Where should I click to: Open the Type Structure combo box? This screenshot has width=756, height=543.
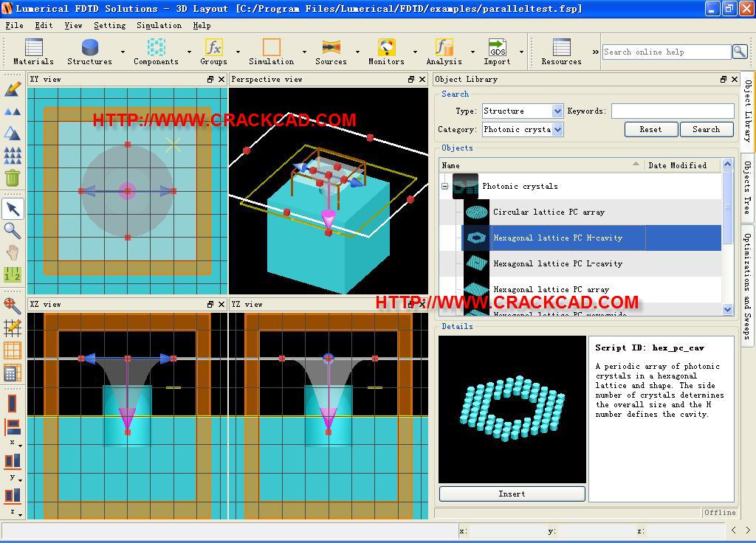click(523, 111)
